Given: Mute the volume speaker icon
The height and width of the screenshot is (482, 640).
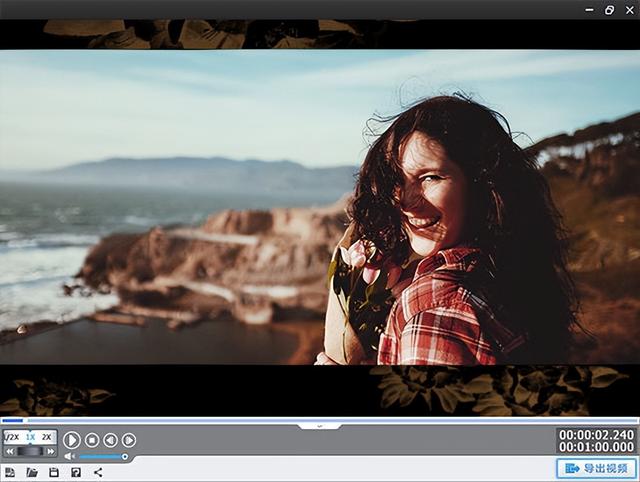Looking at the screenshot, I should pos(70,457).
